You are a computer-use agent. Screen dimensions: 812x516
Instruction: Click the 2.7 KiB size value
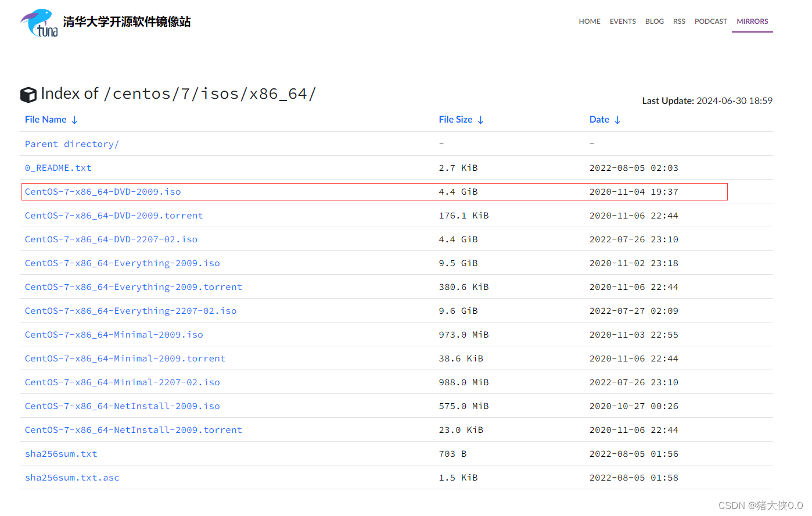pos(458,168)
